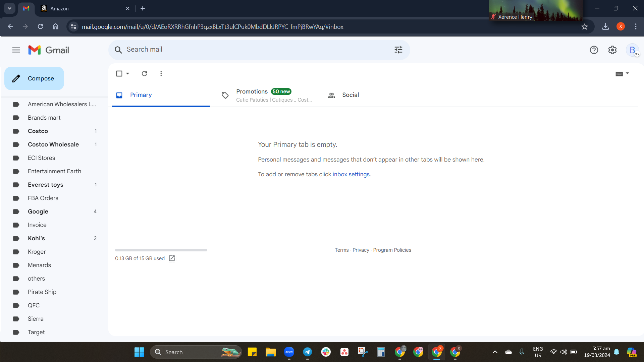Open the inbox settings link
Screen dimensions: 644x362
[x=351, y=174]
